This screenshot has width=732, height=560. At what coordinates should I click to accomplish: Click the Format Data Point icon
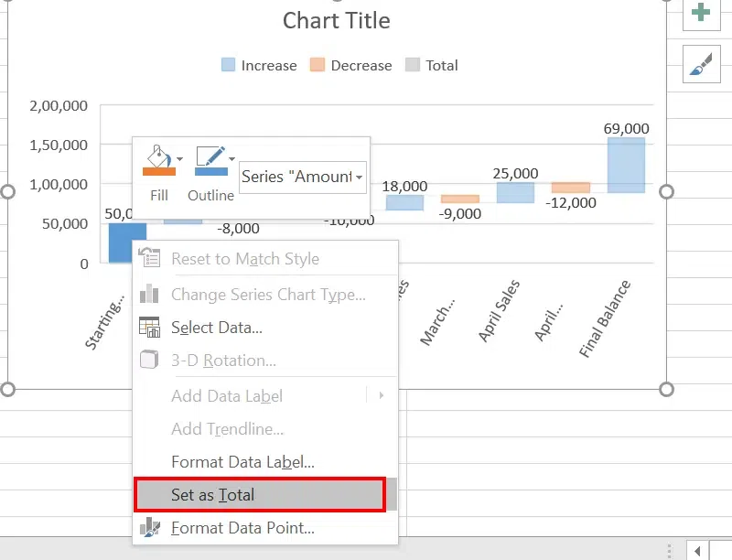pos(149,528)
